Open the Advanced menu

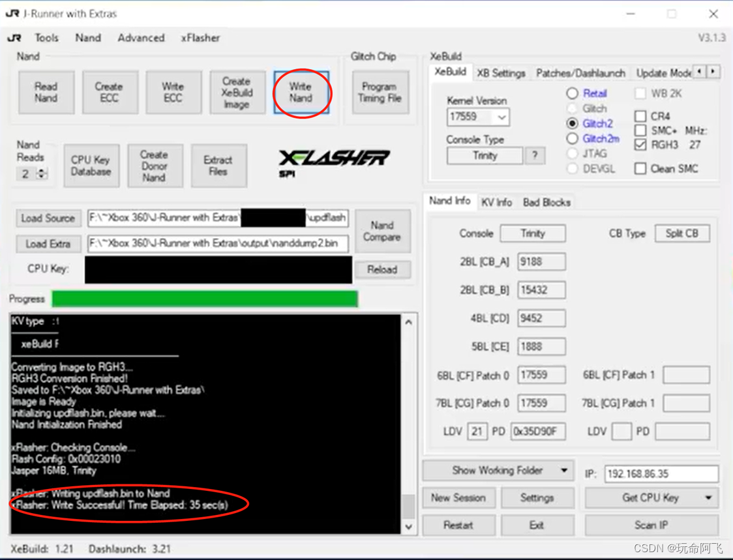click(141, 38)
